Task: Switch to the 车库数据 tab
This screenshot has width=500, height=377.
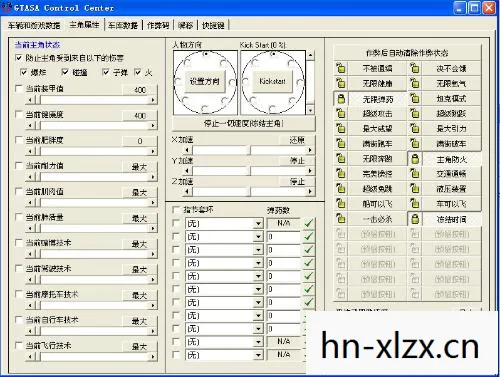Action: click(123, 25)
